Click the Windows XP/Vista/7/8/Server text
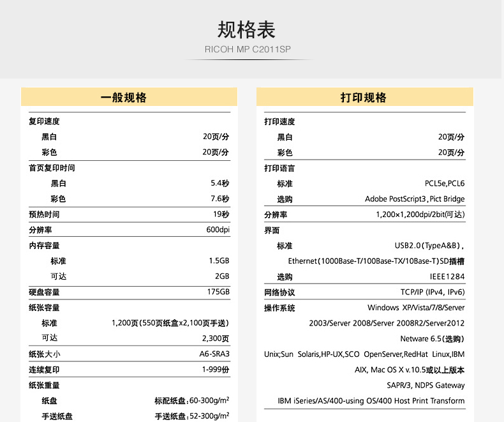 416,308
